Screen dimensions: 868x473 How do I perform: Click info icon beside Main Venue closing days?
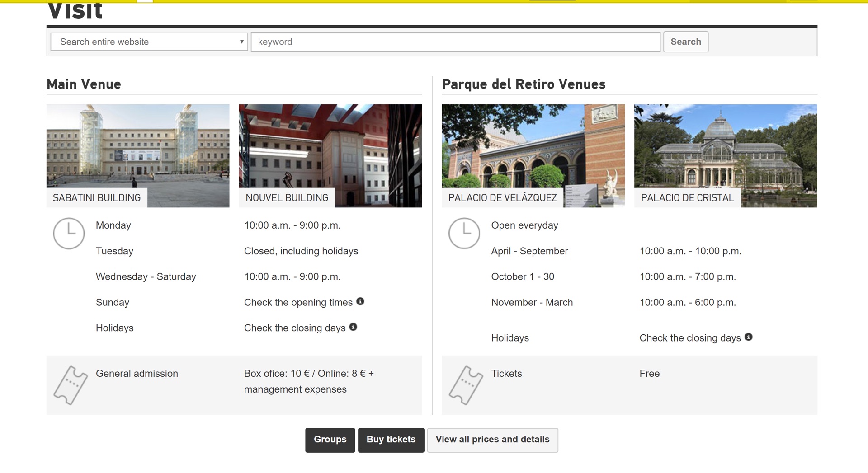353,327
